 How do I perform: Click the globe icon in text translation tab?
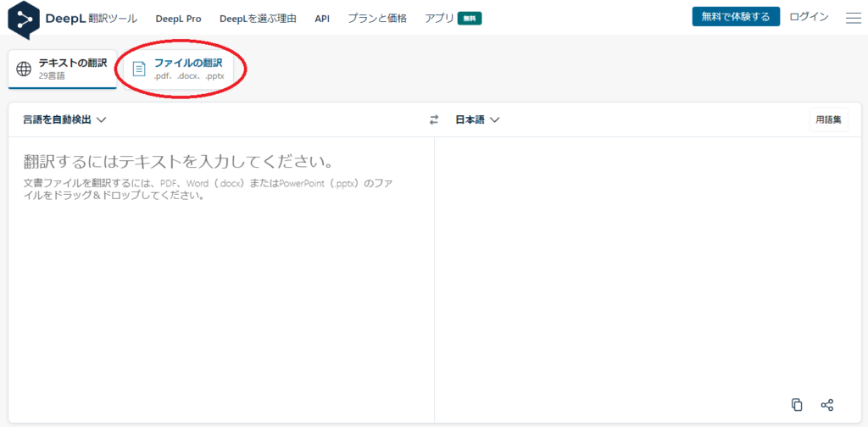(23, 69)
